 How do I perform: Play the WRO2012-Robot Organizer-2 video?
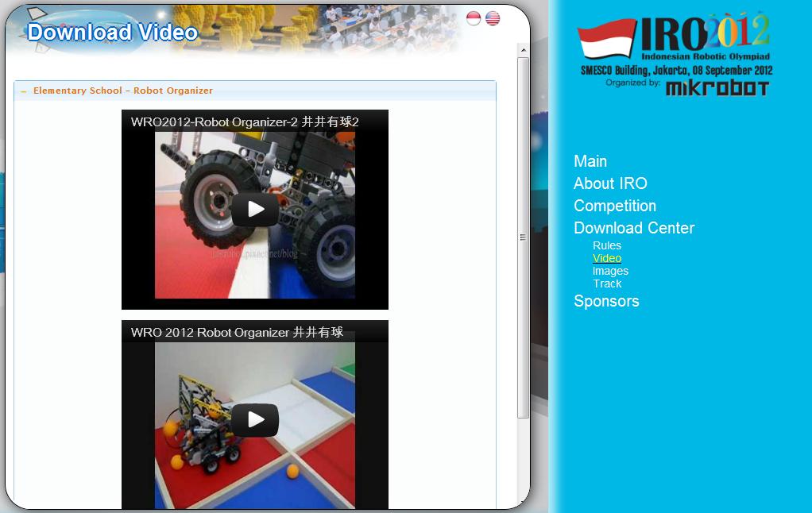tap(255, 209)
